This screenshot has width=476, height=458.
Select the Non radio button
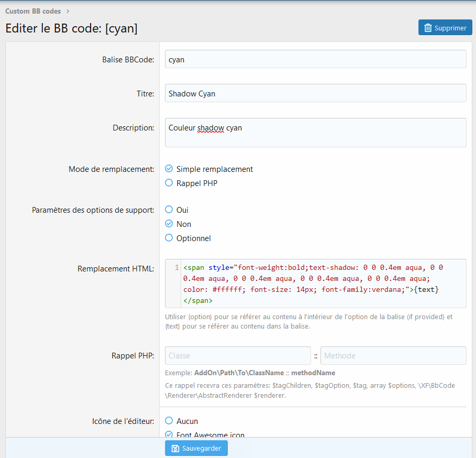tap(169, 224)
